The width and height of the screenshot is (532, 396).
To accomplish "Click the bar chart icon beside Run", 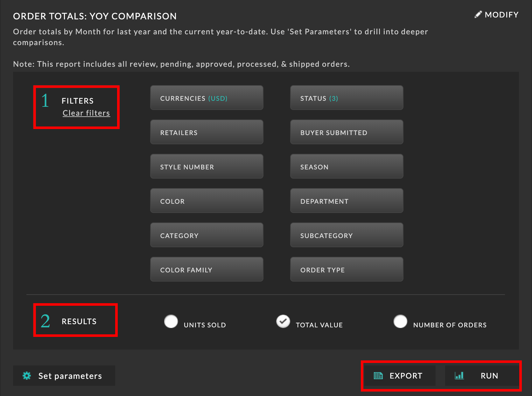I will tap(459, 376).
